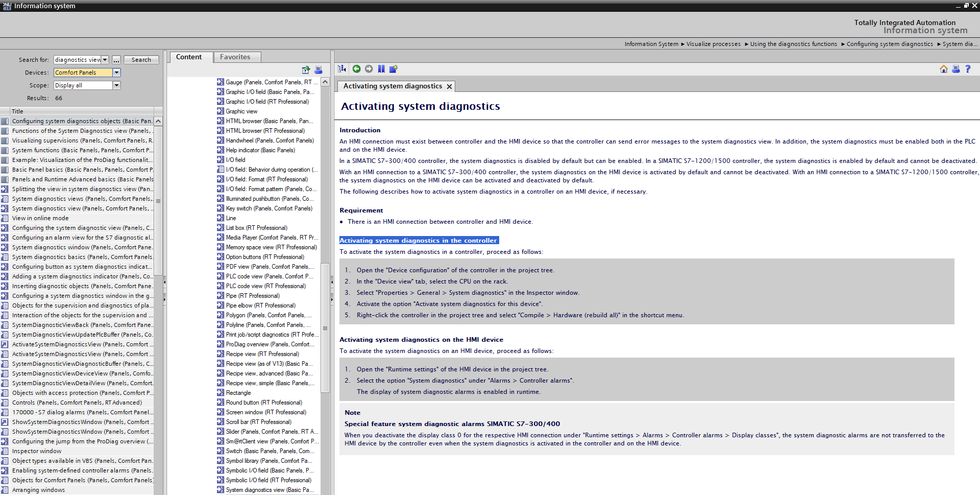980x495 pixels.
Task: Go to the Home page icon
Action: (x=943, y=69)
